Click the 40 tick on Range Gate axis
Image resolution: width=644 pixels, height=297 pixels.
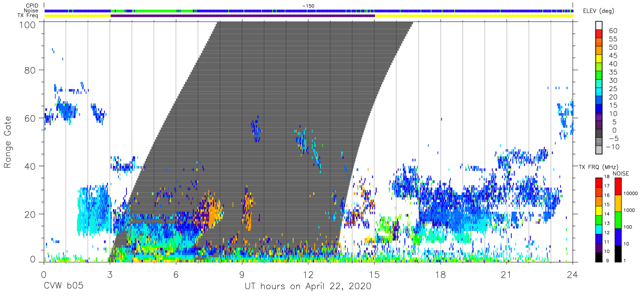pyautogui.click(x=30, y=166)
